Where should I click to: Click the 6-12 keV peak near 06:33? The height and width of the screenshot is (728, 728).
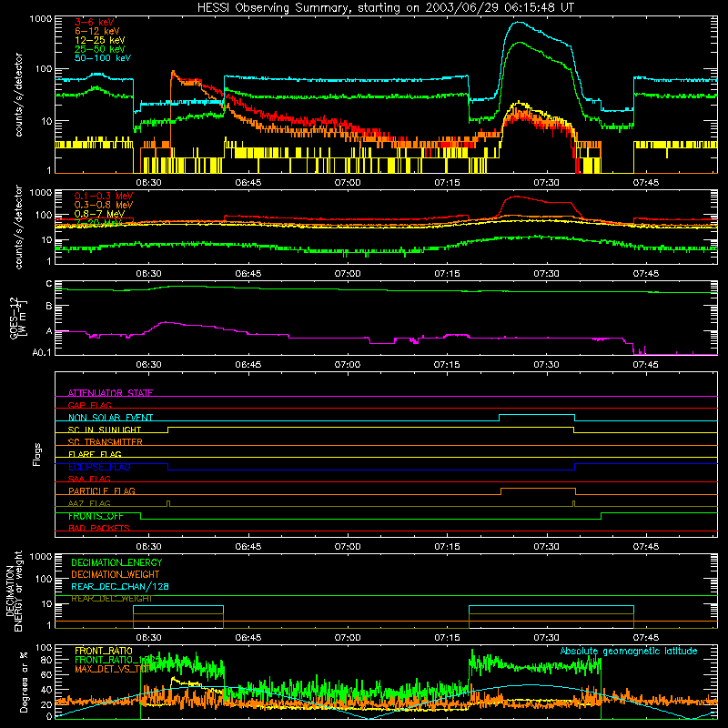pyautogui.click(x=173, y=73)
